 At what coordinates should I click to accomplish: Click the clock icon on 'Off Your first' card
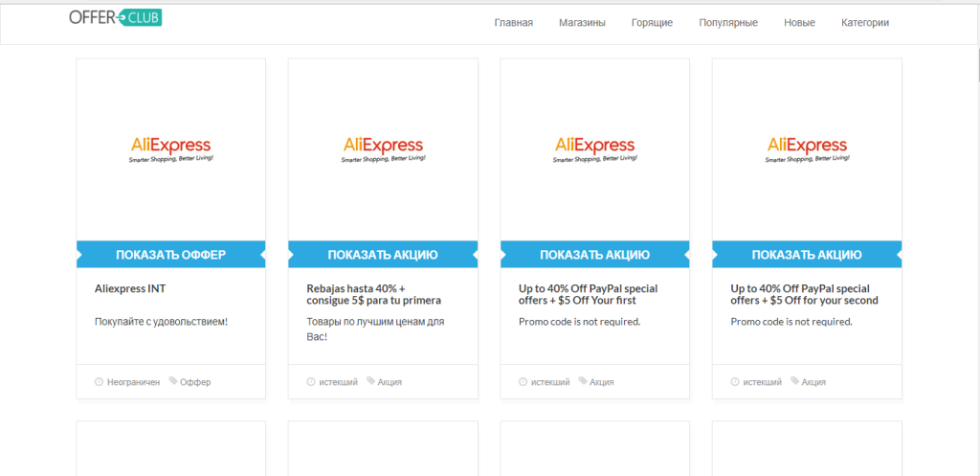pos(523,381)
